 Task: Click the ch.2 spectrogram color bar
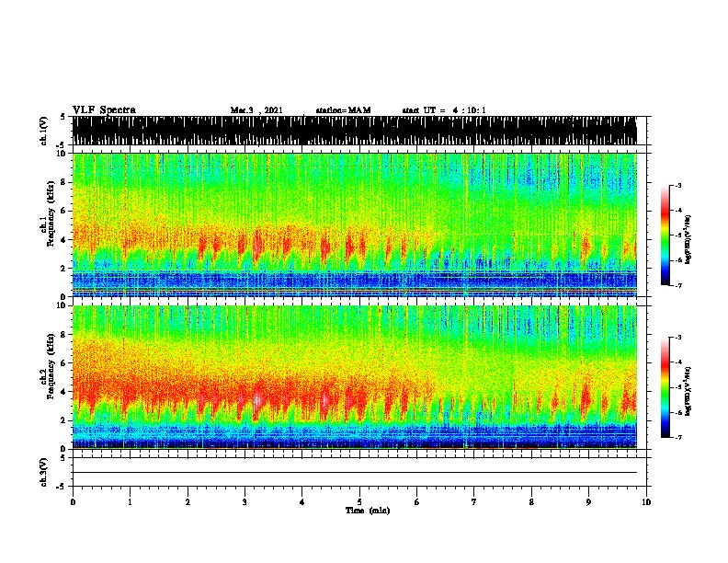pyautogui.click(x=665, y=387)
